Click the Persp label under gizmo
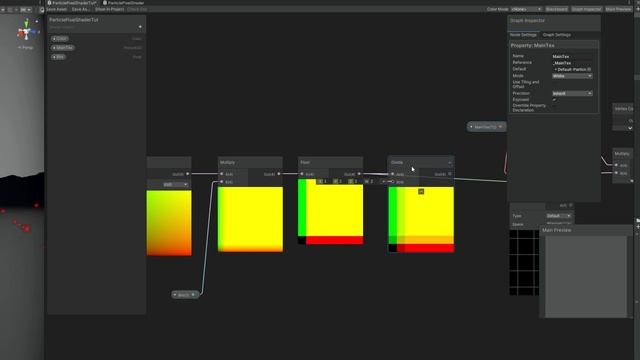 tap(26, 47)
